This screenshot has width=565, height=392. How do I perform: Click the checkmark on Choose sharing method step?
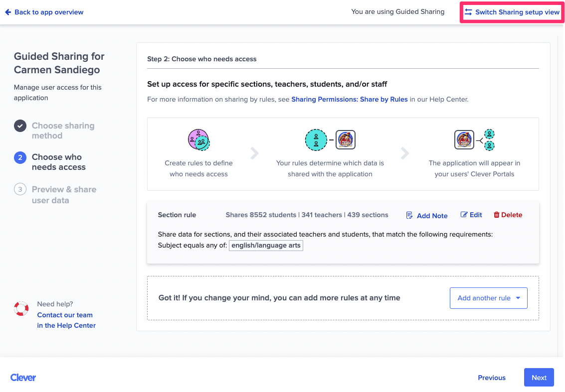point(20,126)
